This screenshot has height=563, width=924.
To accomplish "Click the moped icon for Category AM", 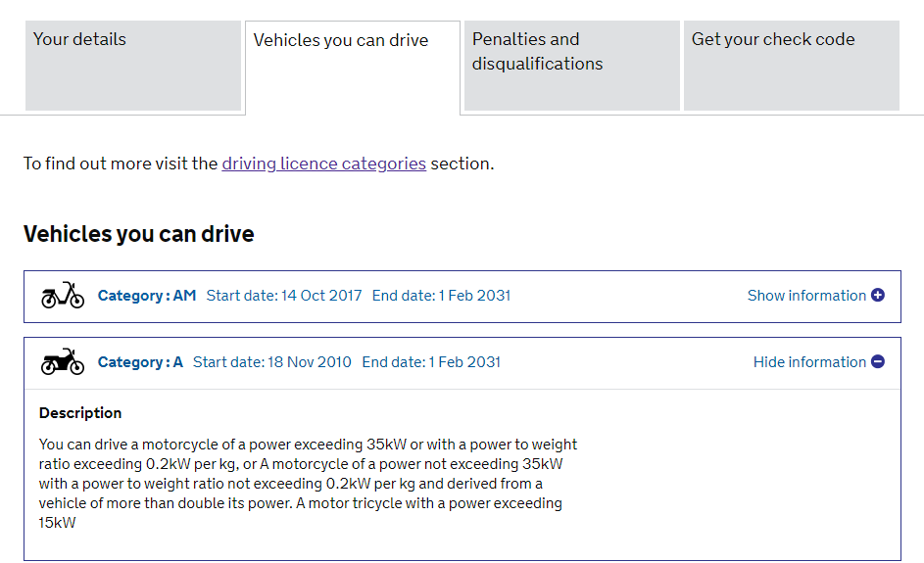I will 63,295.
